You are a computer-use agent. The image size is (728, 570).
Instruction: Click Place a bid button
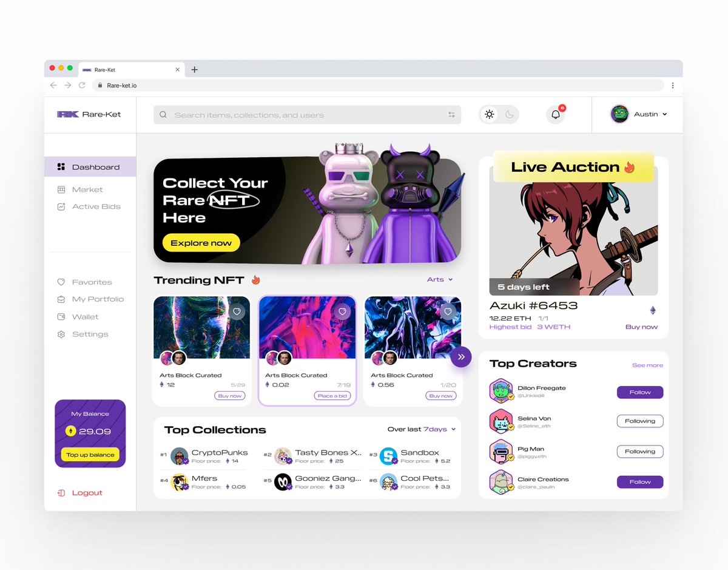(x=332, y=396)
